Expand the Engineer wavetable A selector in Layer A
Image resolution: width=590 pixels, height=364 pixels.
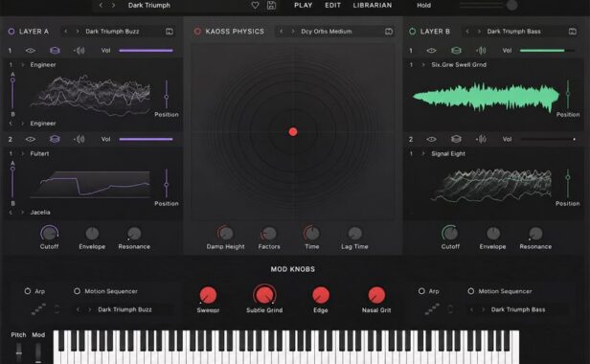[23, 65]
